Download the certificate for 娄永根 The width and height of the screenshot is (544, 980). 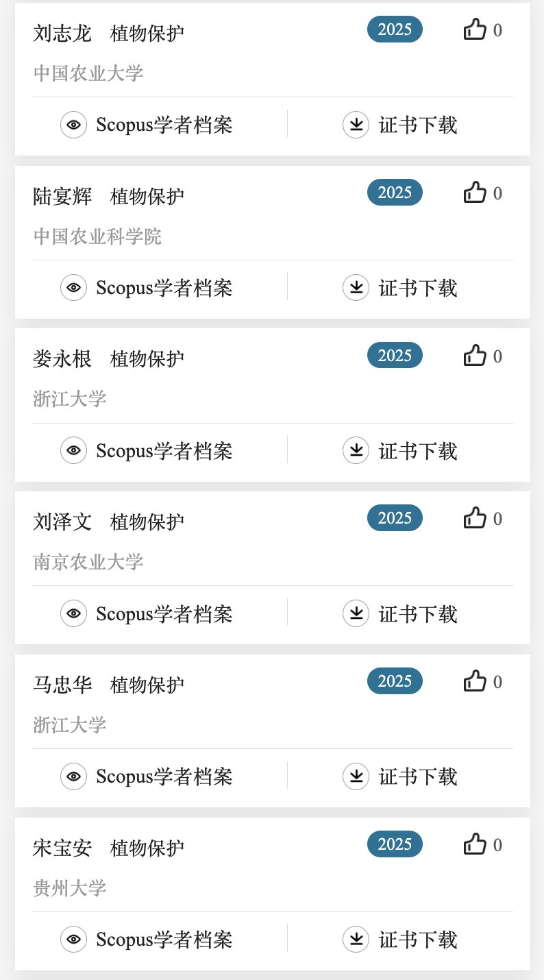coord(417,451)
